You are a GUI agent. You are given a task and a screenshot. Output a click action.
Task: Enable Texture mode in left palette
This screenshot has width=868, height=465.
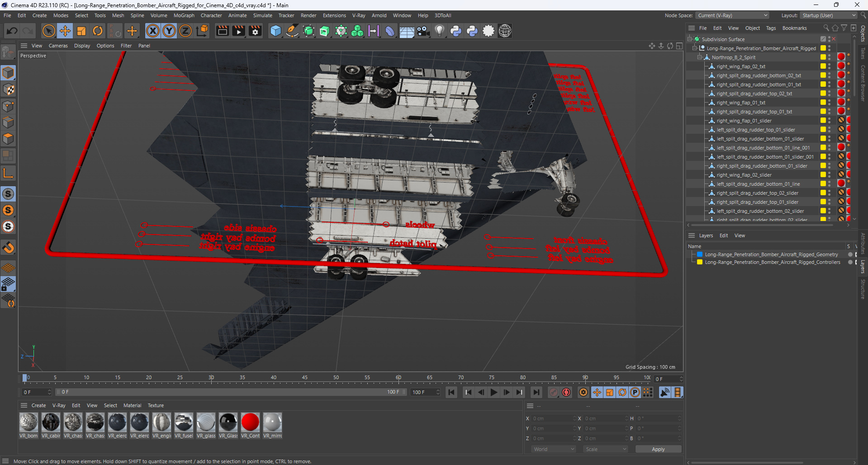(8, 89)
